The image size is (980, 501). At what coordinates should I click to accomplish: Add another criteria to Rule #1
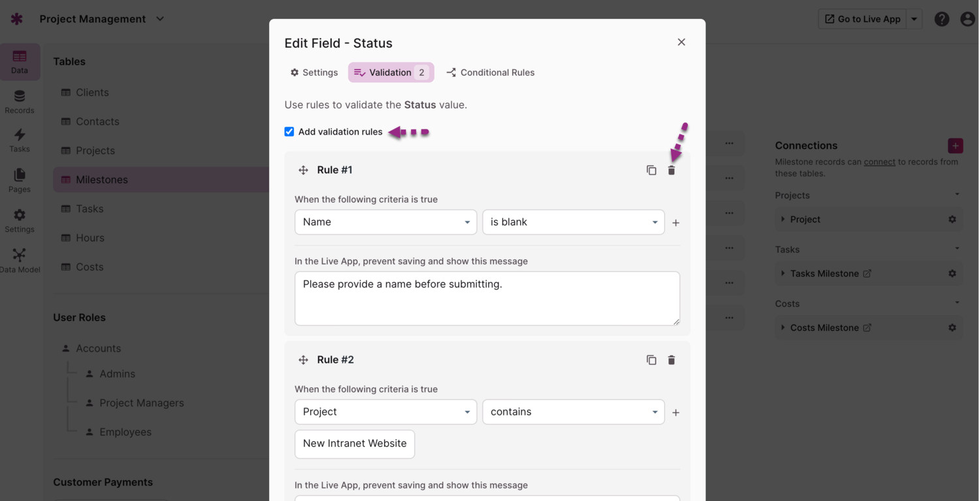[x=676, y=223]
